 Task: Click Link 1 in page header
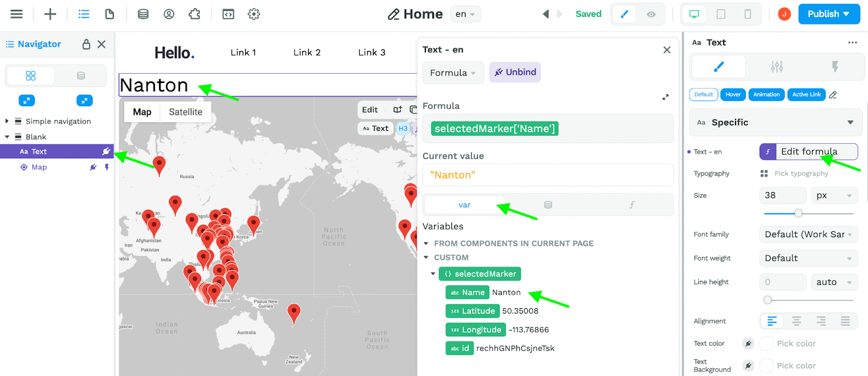(243, 52)
